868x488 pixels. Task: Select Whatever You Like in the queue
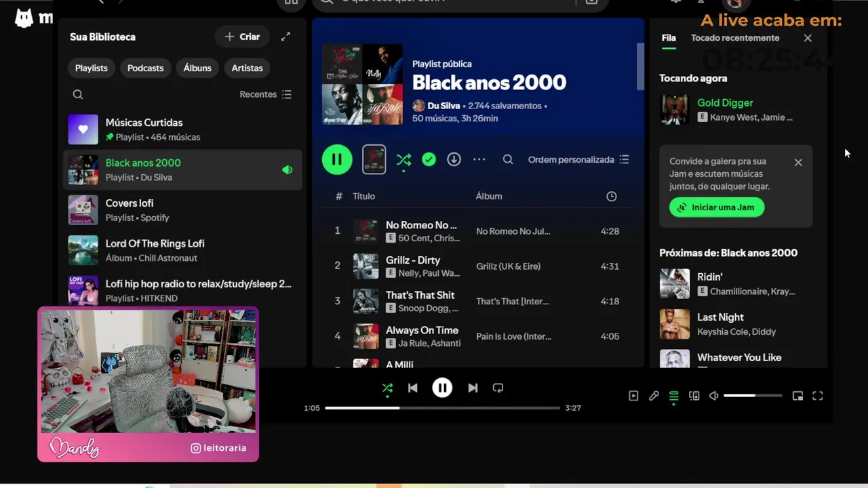pos(736,359)
